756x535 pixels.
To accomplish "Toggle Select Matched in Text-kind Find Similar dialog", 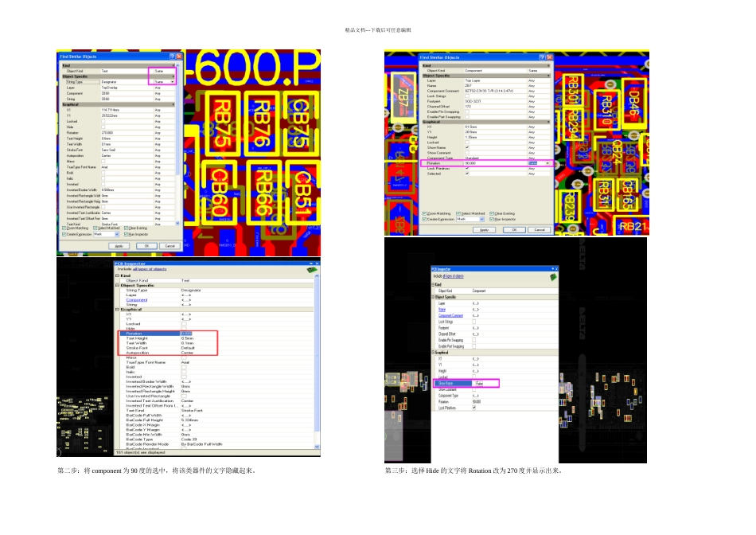I will (95, 228).
